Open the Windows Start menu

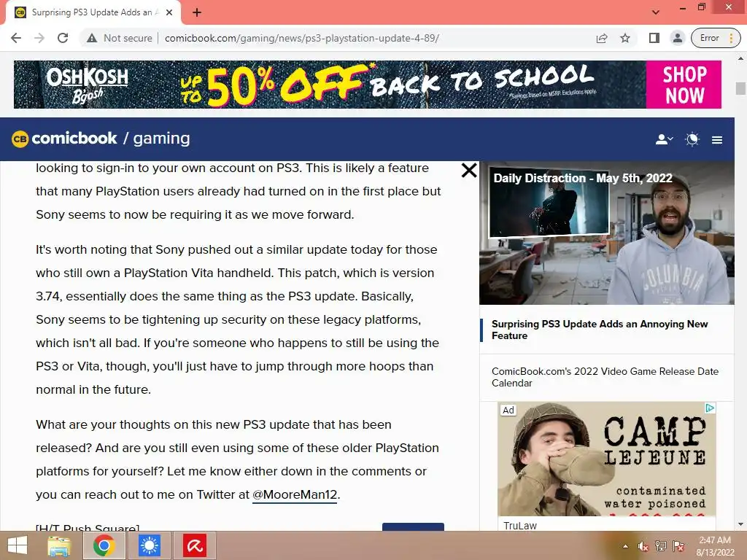[x=18, y=545]
